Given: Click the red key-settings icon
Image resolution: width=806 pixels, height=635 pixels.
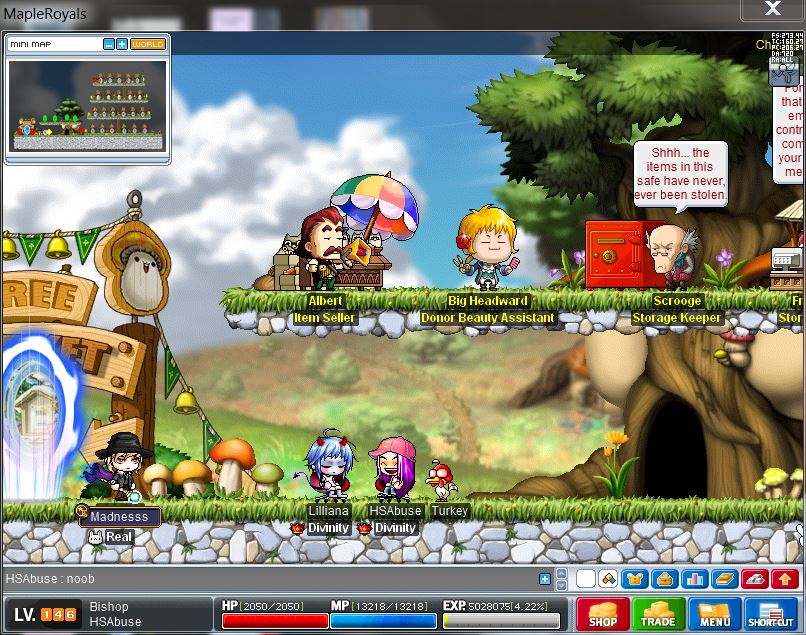Looking at the screenshot, I should tap(755, 579).
